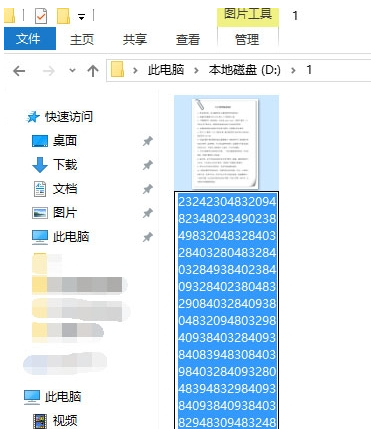This screenshot has width=371, height=429.
Task: Click folder 1 in the address path
Action: pos(309,70)
